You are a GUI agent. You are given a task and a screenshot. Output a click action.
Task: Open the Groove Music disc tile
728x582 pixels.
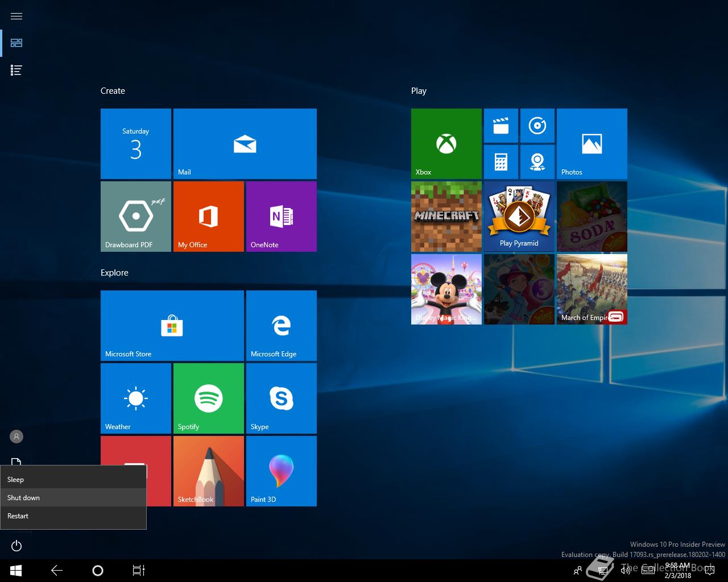537,126
